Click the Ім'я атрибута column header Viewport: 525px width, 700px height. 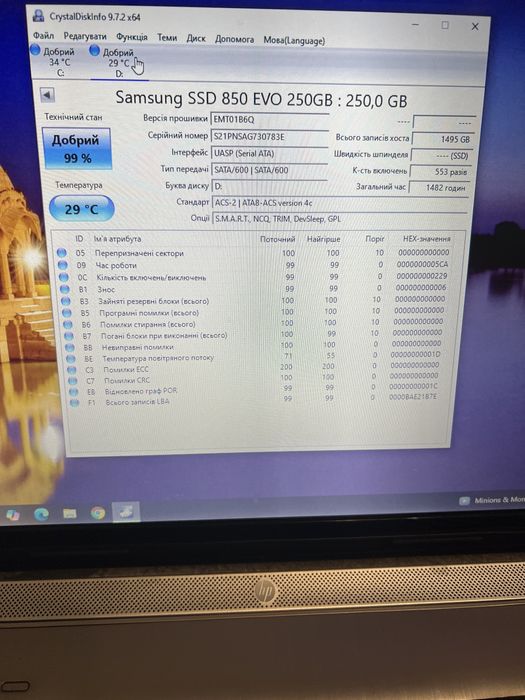(x=117, y=239)
